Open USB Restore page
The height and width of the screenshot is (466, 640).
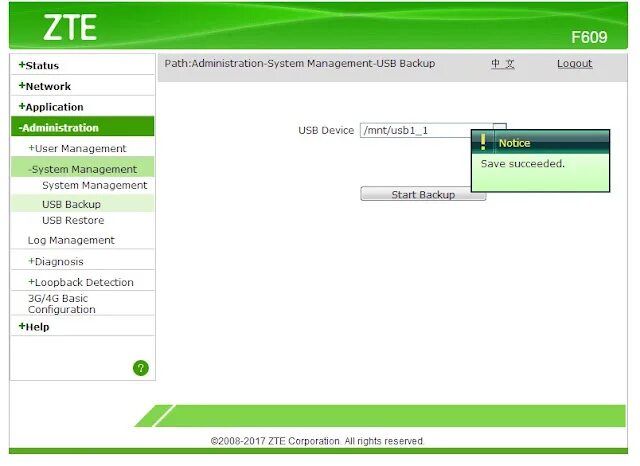coord(73,220)
